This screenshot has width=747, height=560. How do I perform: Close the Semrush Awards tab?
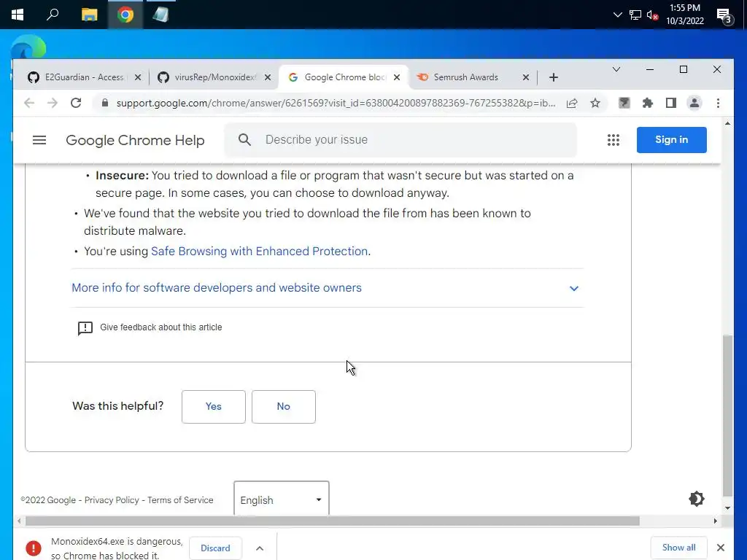(526, 77)
